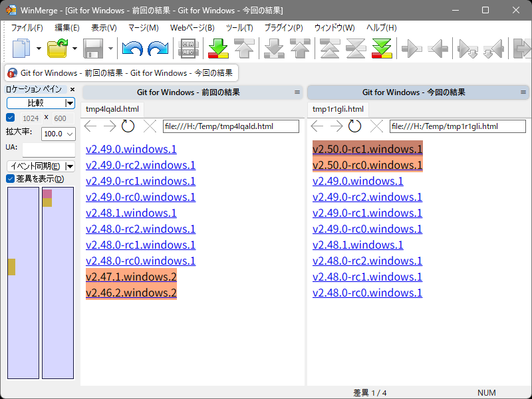Screen dimensions: 532x399
Task: Expand the arrow next to Open folder
Action: pyautogui.click(x=74, y=49)
